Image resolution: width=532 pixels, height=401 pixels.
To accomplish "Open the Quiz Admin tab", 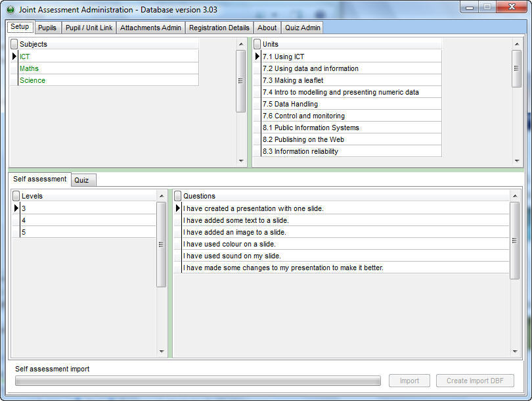I will [301, 28].
